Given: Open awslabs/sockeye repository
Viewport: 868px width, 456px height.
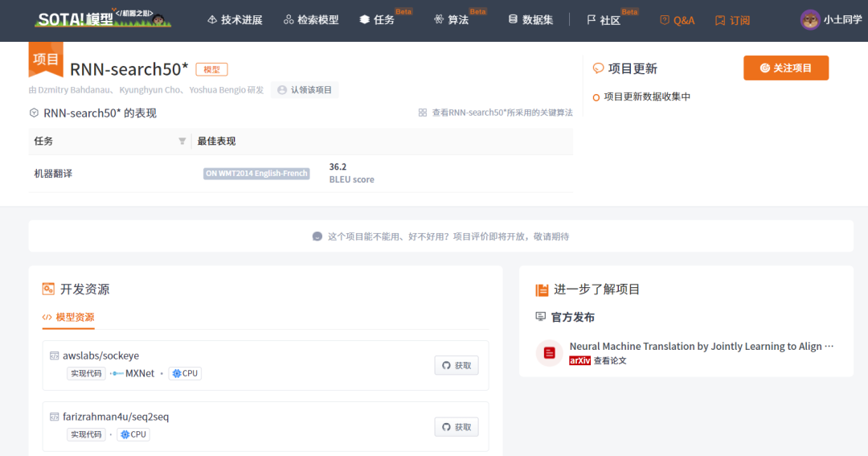Looking at the screenshot, I should [x=100, y=355].
